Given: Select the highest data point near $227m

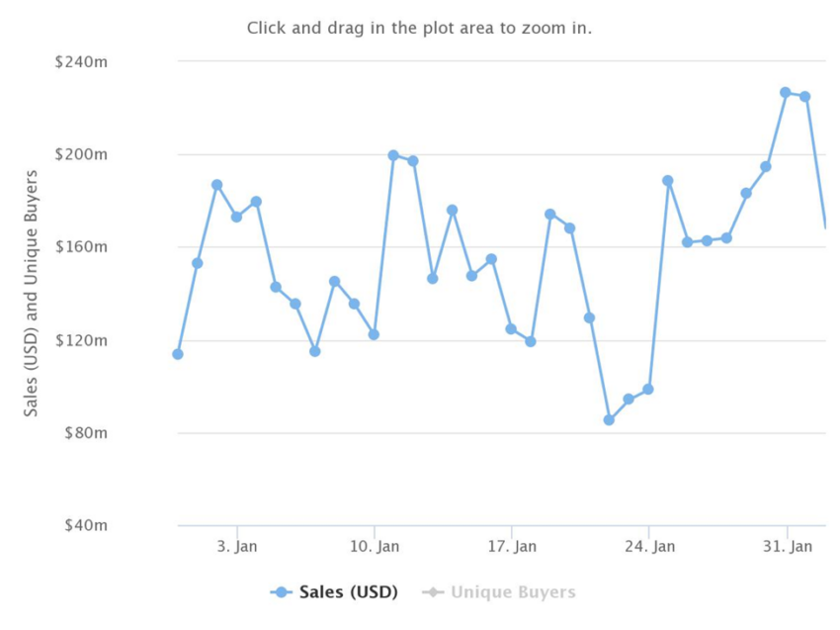Looking at the screenshot, I should tap(786, 93).
